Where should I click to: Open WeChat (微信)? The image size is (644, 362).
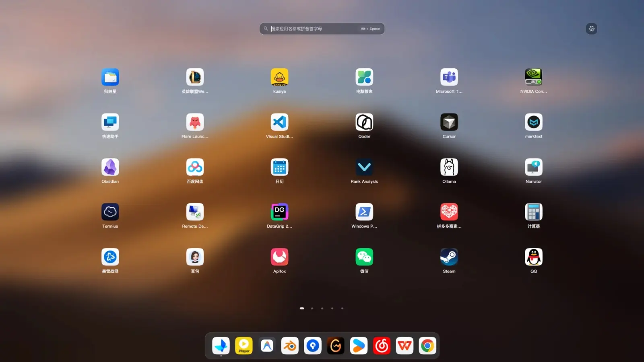(x=364, y=257)
